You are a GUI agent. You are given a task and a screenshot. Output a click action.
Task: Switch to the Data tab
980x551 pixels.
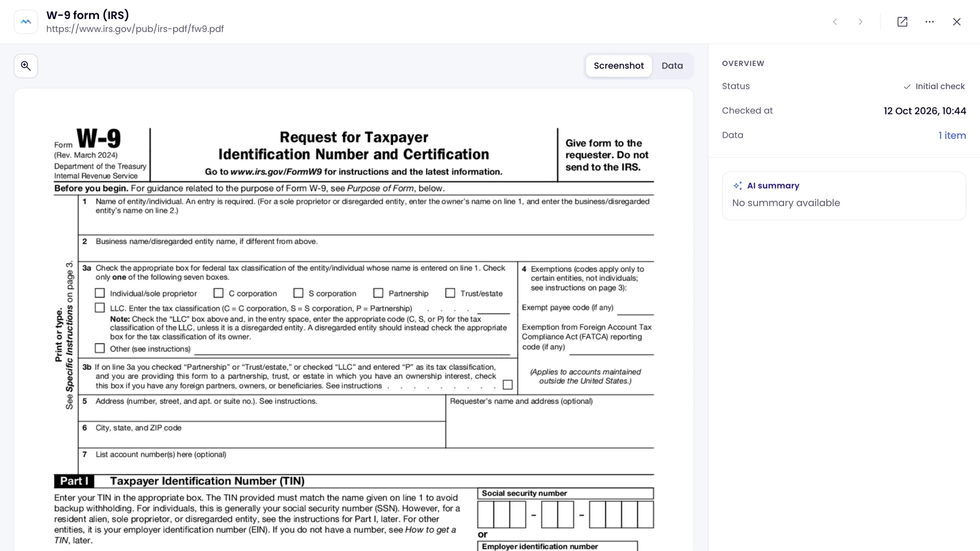(672, 66)
